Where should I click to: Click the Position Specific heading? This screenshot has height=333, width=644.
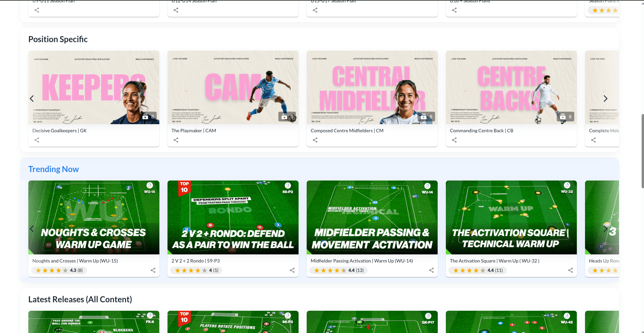(58, 39)
